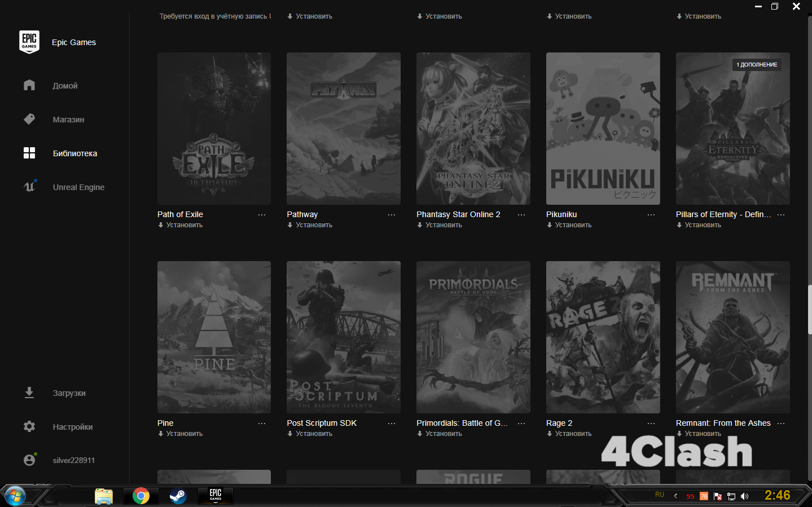Click the Path of Exile title text
The width and height of the screenshot is (812, 507).
[180, 214]
